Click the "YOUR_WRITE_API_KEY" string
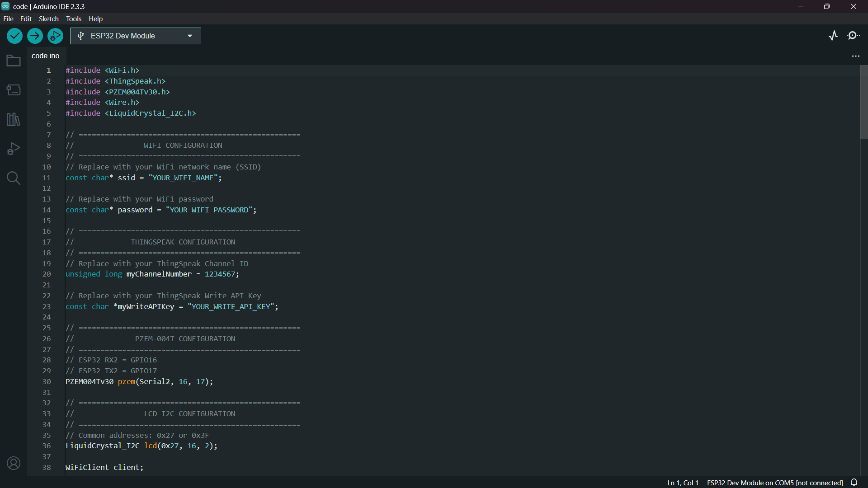 coord(231,307)
